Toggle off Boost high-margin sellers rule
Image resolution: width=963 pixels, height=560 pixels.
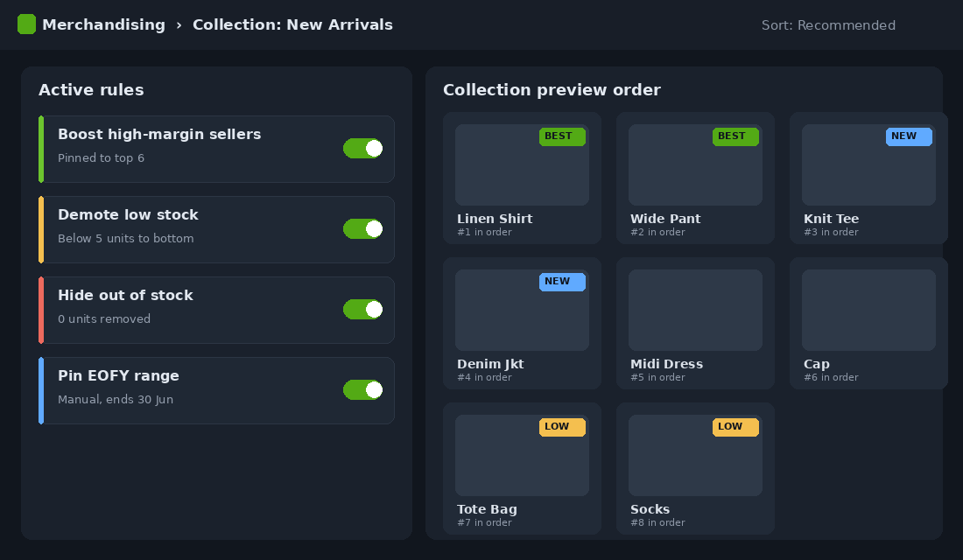coord(363,149)
